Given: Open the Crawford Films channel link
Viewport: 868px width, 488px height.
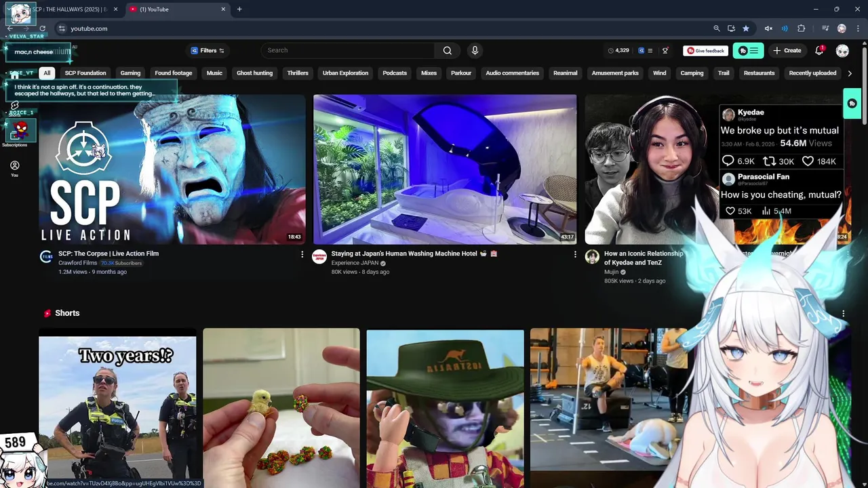Looking at the screenshot, I should pos(77,263).
